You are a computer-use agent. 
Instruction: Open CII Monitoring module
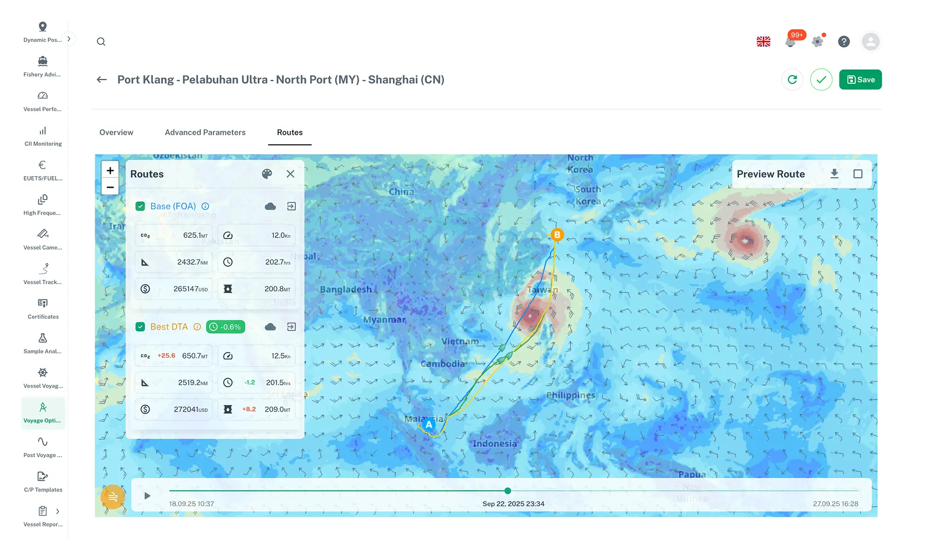tap(43, 136)
